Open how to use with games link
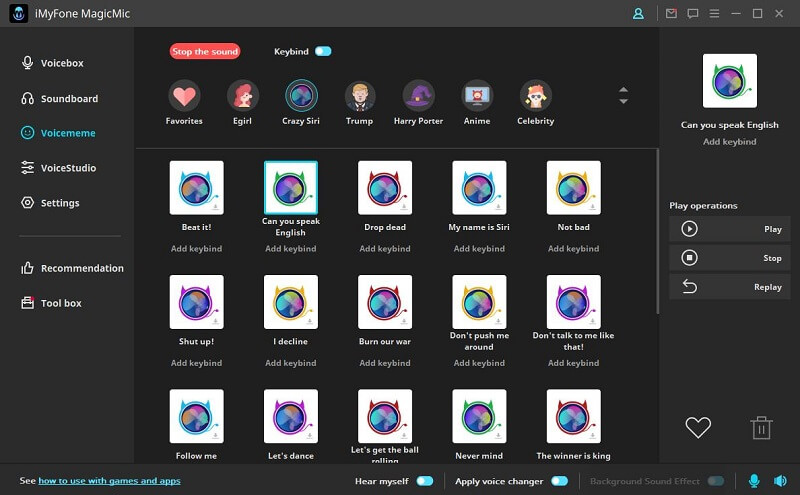800x495 pixels. (x=109, y=481)
